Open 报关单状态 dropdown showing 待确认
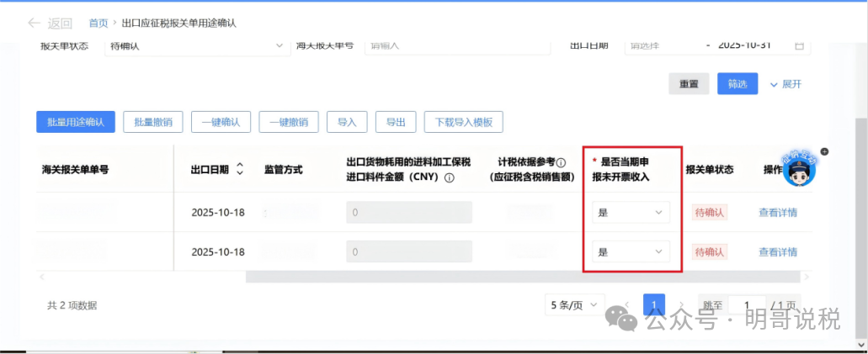868x354 pixels. 197,45
